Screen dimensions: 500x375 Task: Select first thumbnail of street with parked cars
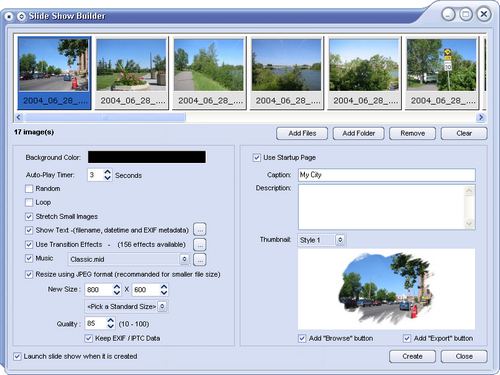click(x=54, y=73)
